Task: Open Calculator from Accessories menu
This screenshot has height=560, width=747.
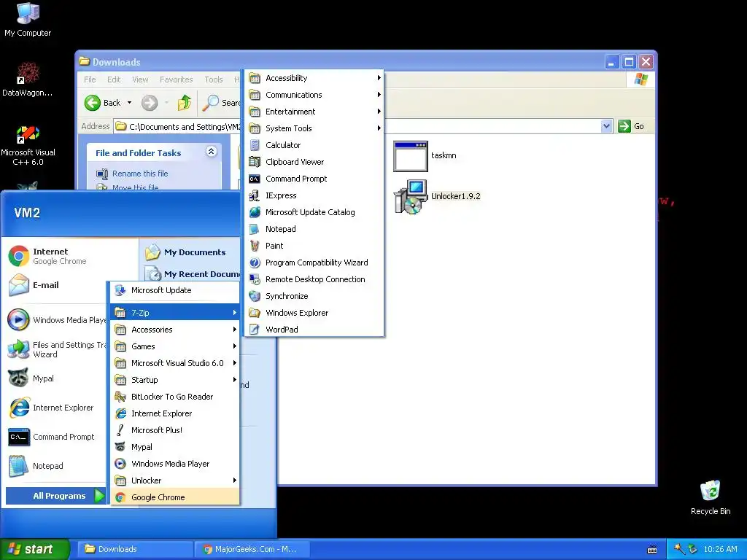Action: [314, 145]
